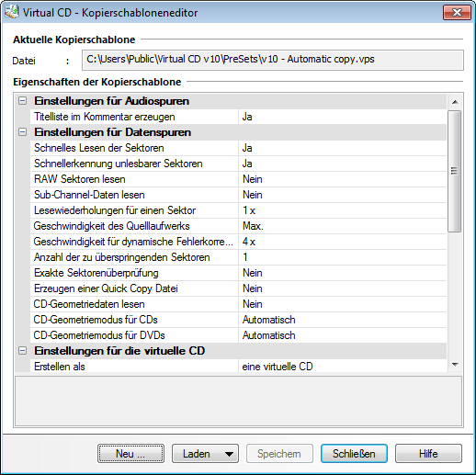Screen dimensions: 476x475
Task: Collapse the Einstellungen für Datenspuren section
Action: coord(22,132)
